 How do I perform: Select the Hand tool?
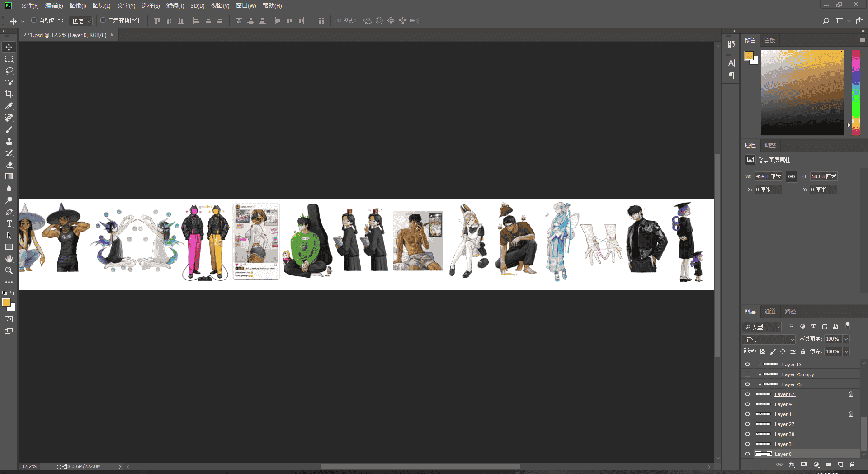[9, 259]
